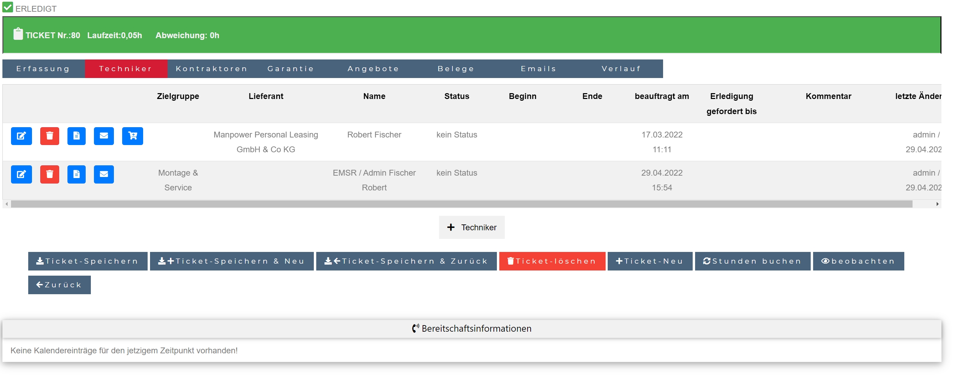This screenshot has width=980, height=387.
Task: Switch to the Kontraktoren tab
Action: pyautogui.click(x=212, y=69)
